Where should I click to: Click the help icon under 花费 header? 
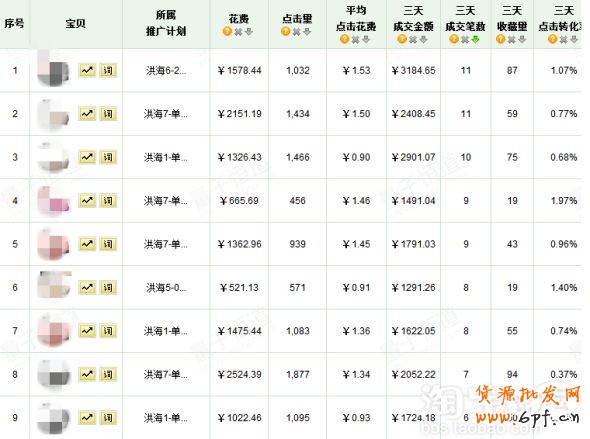227,32
